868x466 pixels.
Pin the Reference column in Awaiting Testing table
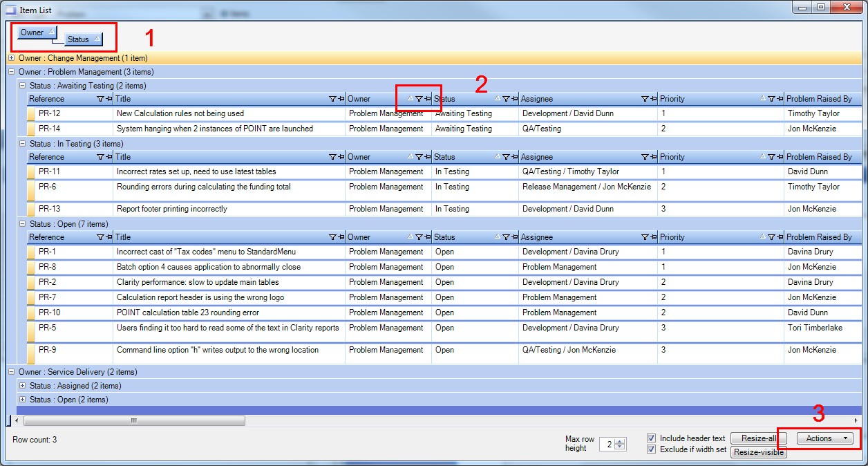coord(108,100)
